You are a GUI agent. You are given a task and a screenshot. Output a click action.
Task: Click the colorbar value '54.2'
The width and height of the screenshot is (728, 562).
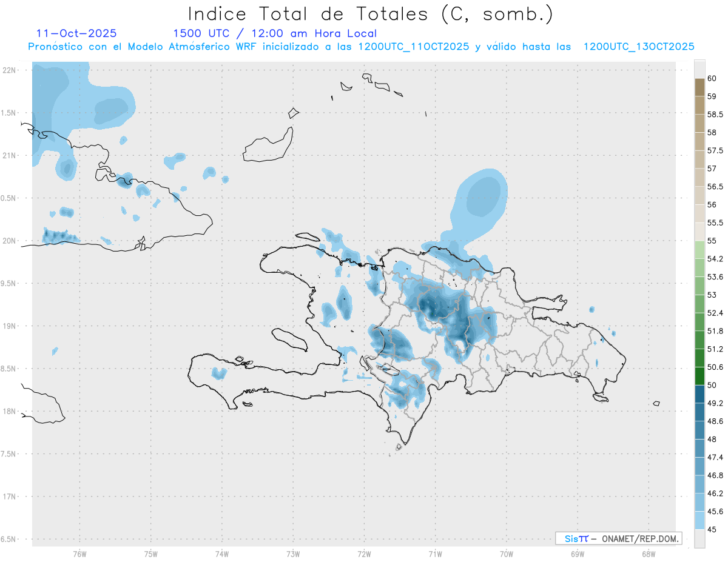(715, 259)
